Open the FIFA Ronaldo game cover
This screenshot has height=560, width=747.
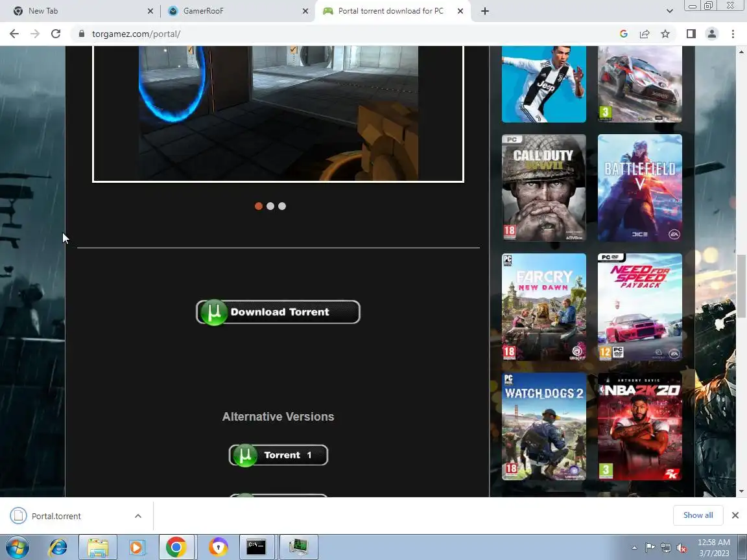544,84
